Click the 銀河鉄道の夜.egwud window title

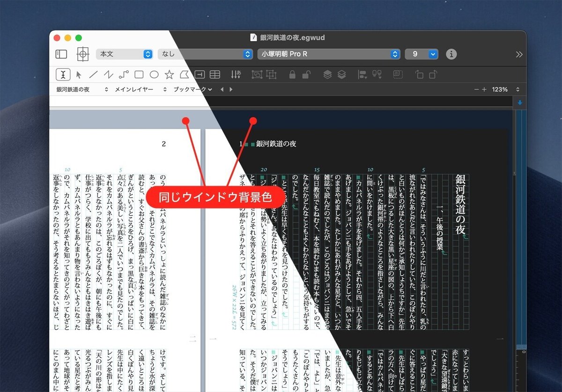292,37
